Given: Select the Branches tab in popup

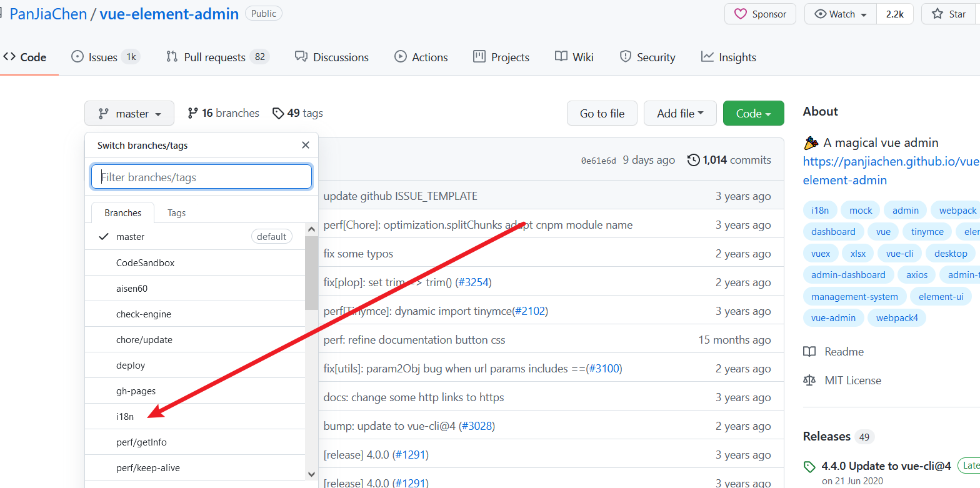Looking at the screenshot, I should [x=122, y=213].
